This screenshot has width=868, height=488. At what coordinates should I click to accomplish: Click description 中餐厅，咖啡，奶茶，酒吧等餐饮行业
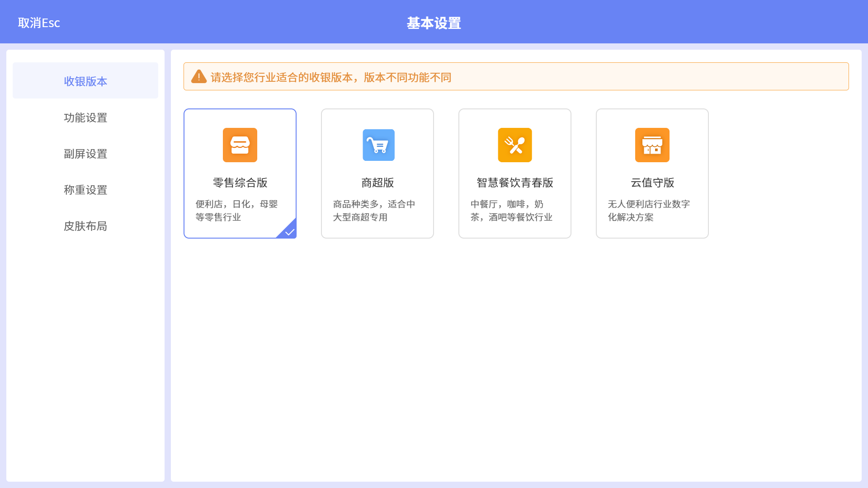511,211
